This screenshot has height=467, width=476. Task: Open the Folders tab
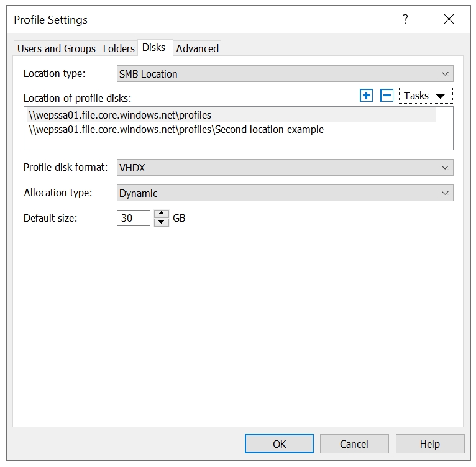[119, 48]
